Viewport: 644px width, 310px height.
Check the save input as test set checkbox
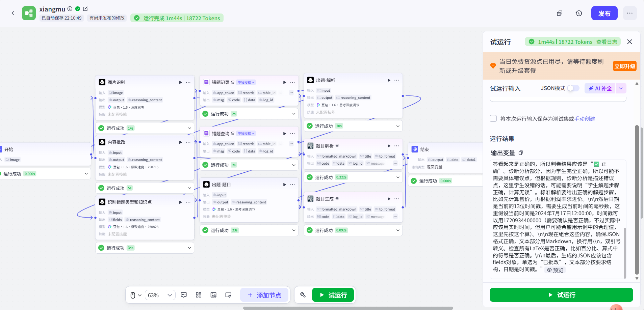pyautogui.click(x=493, y=118)
